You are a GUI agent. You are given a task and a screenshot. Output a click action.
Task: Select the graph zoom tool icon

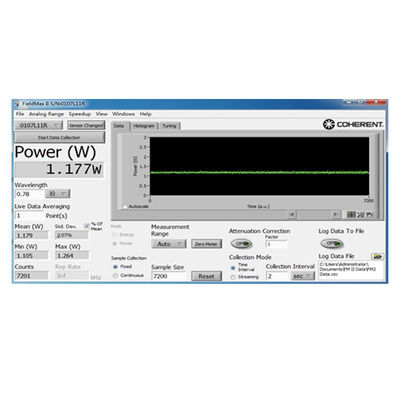tap(361, 215)
